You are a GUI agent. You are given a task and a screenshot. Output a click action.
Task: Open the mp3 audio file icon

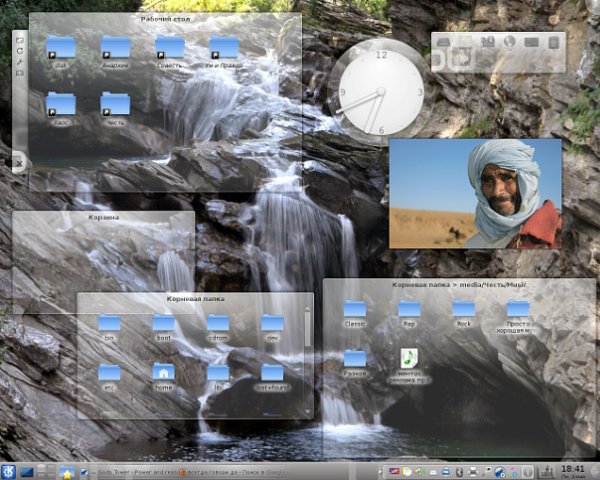[x=409, y=358]
